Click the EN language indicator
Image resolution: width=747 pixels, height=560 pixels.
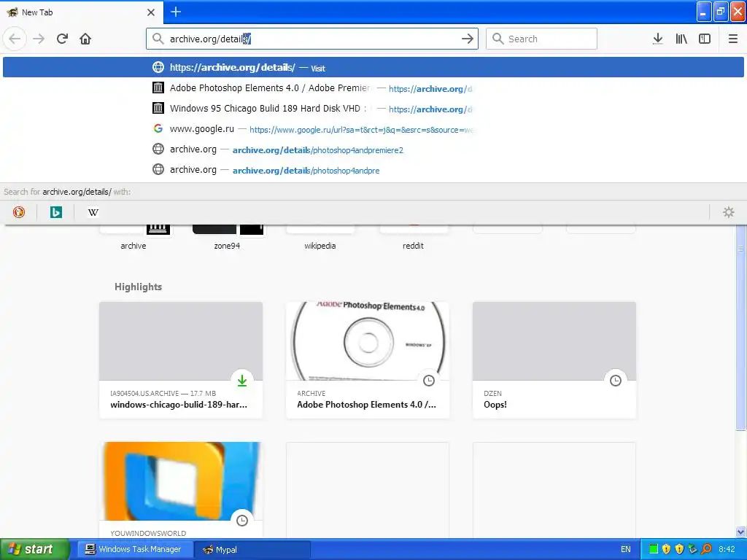pyautogui.click(x=625, y=549)
